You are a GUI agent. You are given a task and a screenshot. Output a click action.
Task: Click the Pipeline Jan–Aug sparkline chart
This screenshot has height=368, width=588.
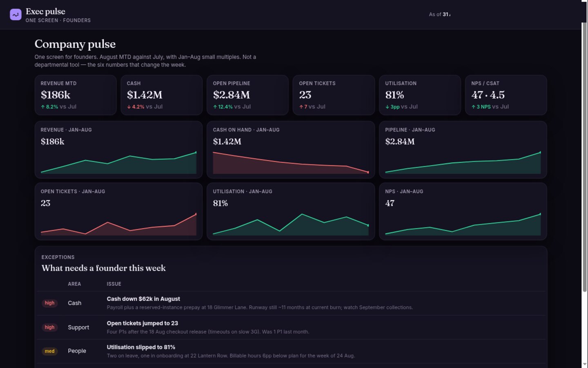pyautogui.click(x=463, y=163)
